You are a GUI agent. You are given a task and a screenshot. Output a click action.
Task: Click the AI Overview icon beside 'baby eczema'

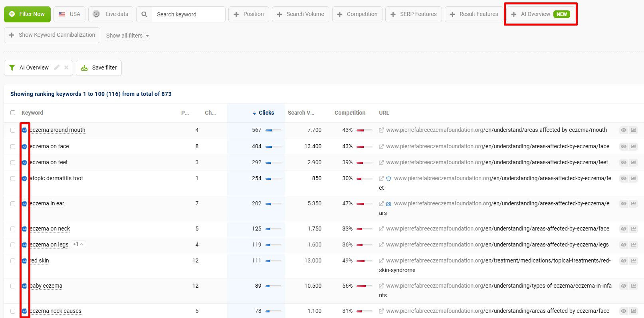[24, 286]
